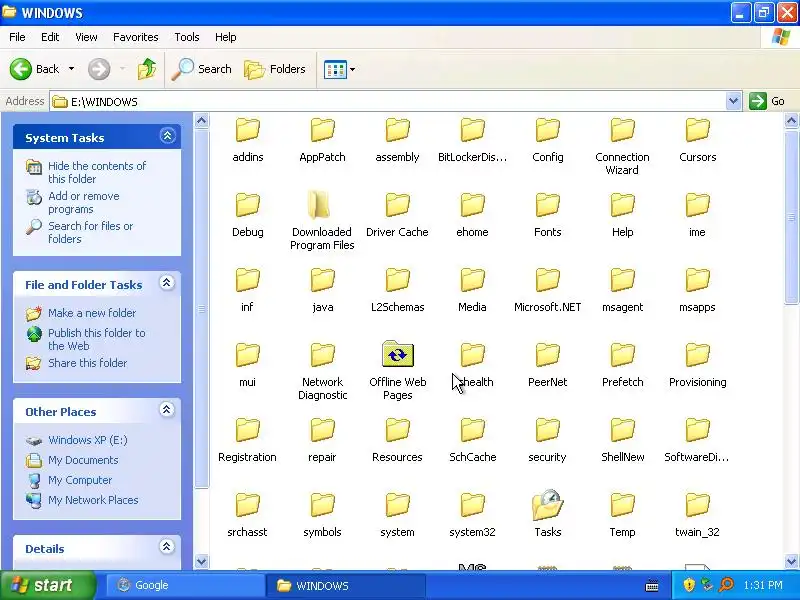Click the orange magnifier tray icon
800x600 pixels.
point(726,585)
